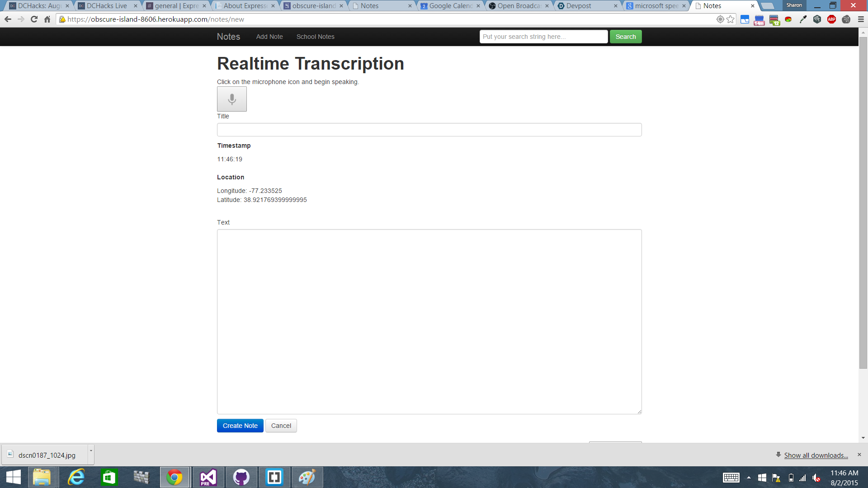Image resolution: width=868 pixels, height=488 pixels.
Task: Open the Adblock Plus extension icon
Action: 831,19
